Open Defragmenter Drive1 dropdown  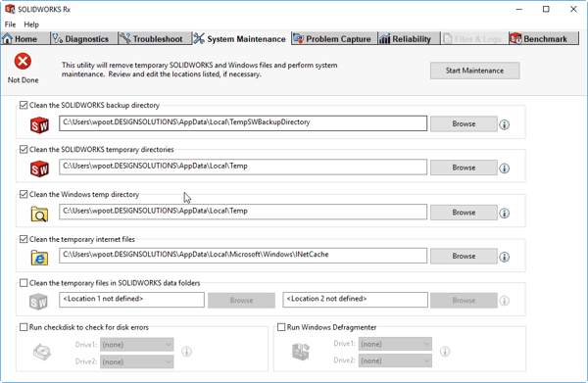tap(395, 344)
